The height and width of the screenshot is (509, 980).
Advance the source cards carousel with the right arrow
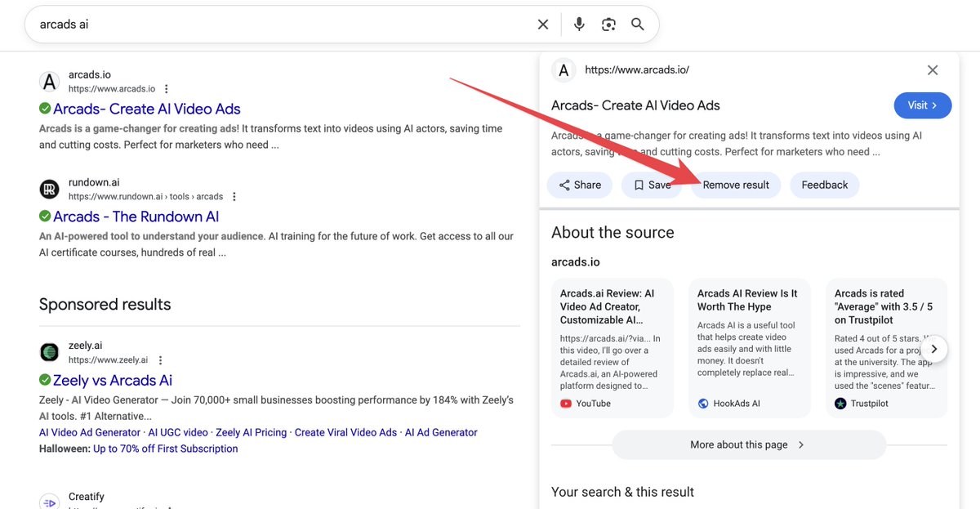935,350
